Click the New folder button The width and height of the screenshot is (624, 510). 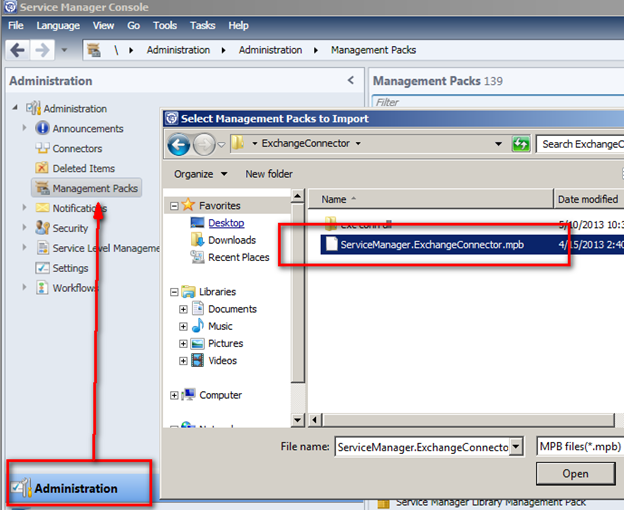tap(269, 174)
